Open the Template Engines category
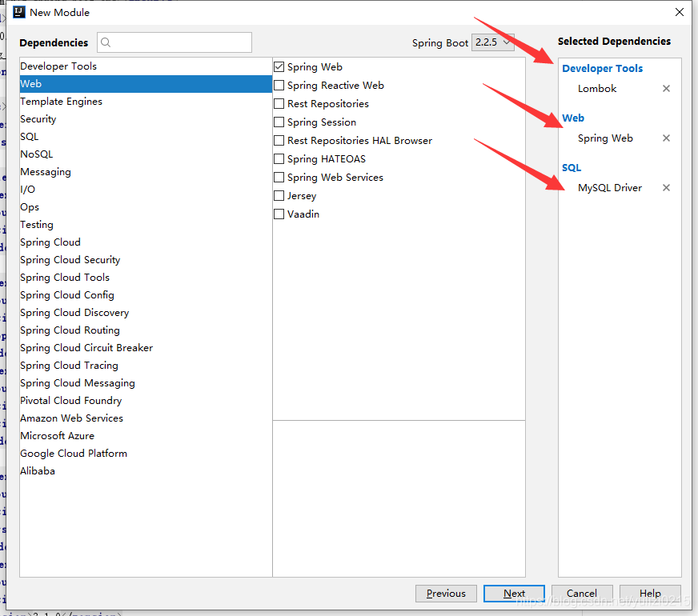Image resolution: width=698 pixels, height=616 pixels. point(61,102)
